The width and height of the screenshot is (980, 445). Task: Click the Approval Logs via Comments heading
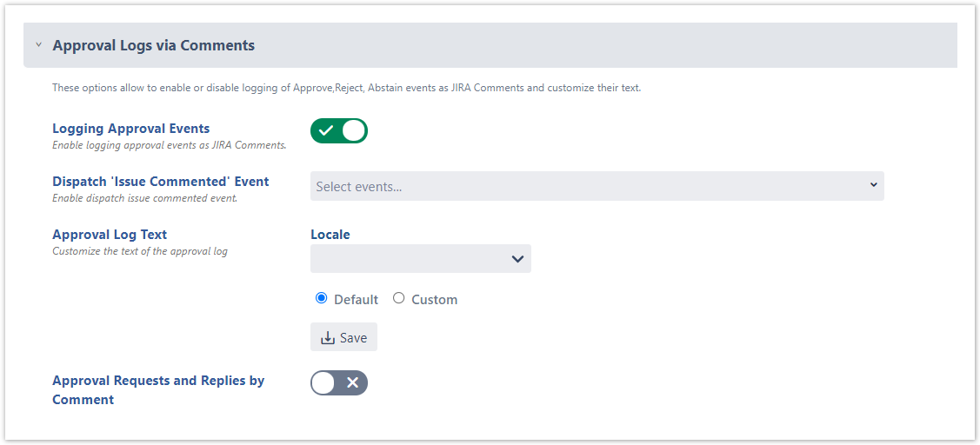tap(153, 45)
